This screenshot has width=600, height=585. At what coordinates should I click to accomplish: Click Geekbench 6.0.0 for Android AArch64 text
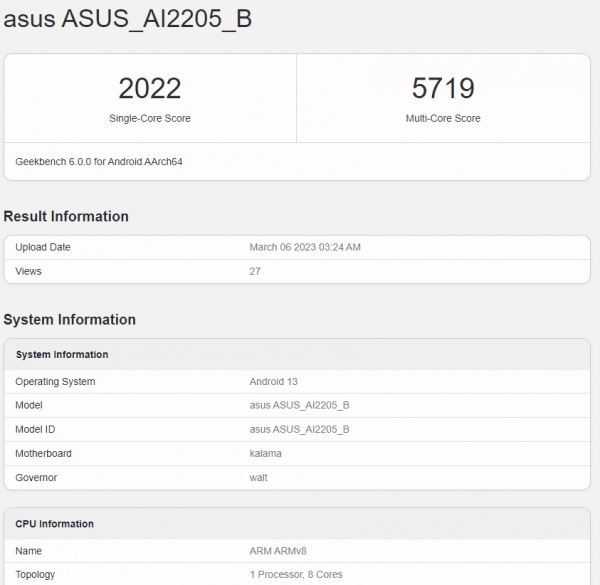click(99, 162)
